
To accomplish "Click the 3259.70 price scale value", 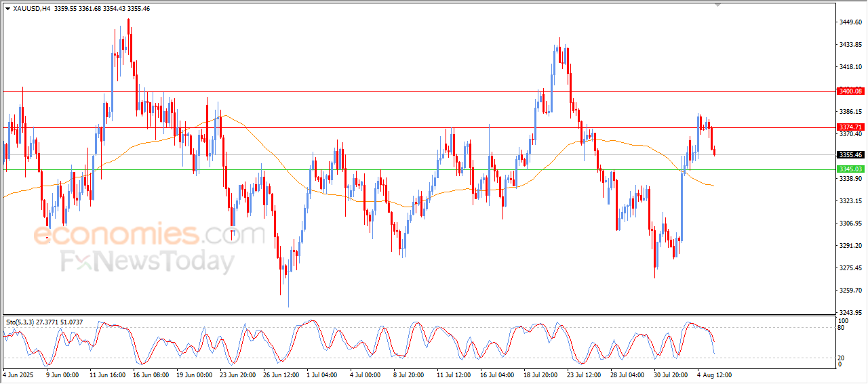I will [x=850, y=290].
